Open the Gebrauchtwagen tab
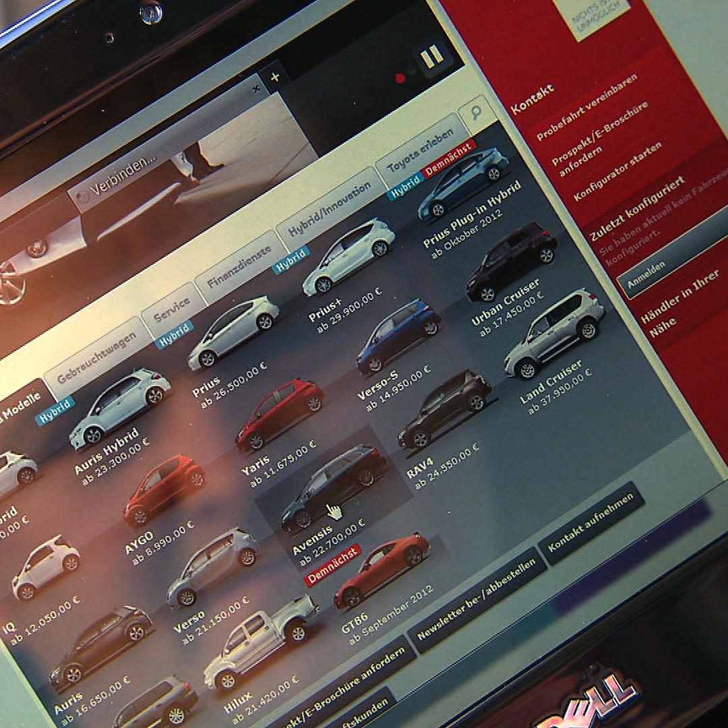 coord(96,357)
